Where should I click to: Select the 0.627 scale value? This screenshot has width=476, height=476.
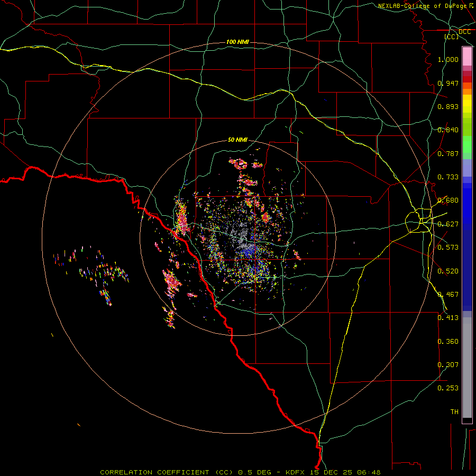point(448,224)
